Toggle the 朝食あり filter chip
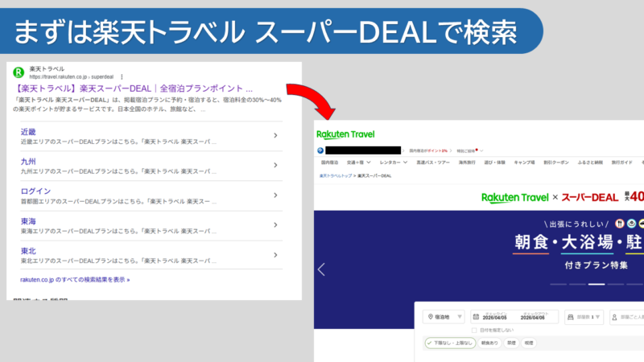The width and height of the screenshot is (644, 362). (x=489, y=343)
